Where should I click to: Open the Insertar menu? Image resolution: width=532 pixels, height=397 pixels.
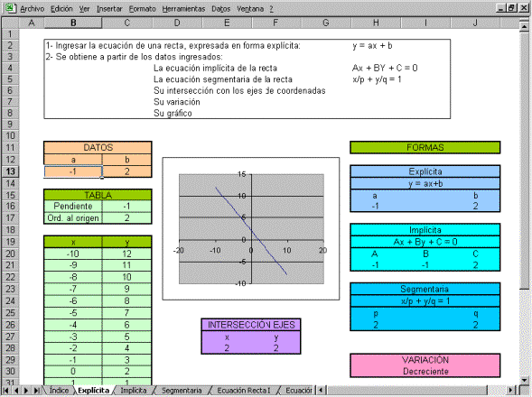(x=109, y=9)
